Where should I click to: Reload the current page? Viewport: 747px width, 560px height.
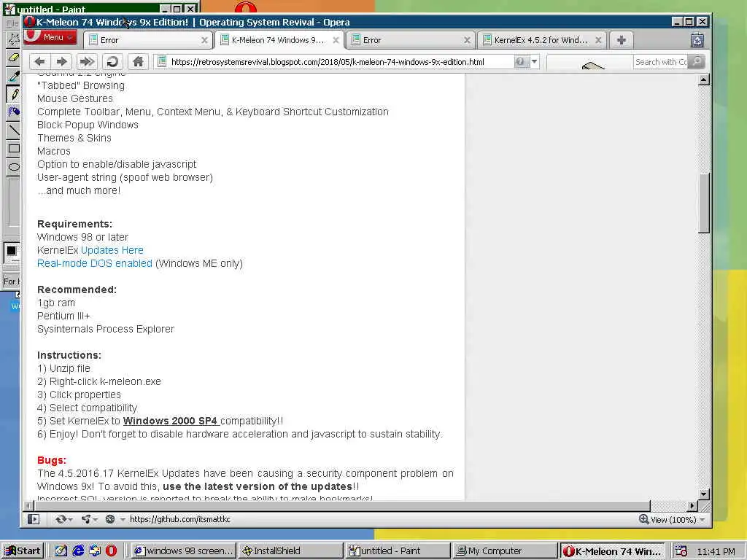point(112,61)
